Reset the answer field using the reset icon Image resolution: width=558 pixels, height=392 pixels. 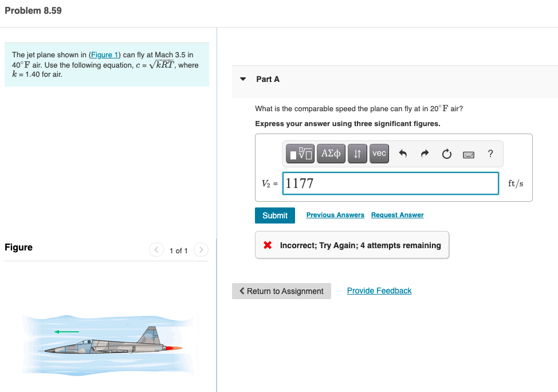(446, 153)
